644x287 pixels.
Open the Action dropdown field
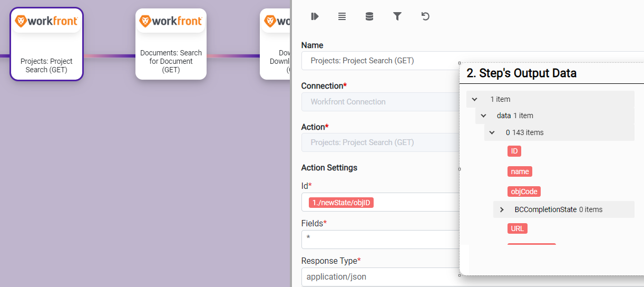coord(379,142)
